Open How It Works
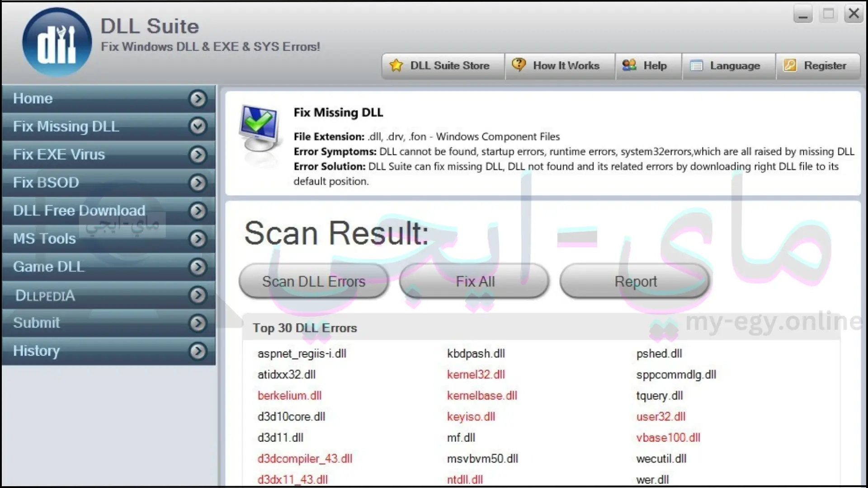This screenshot has height=488, width=868. [x=560, y=66]
